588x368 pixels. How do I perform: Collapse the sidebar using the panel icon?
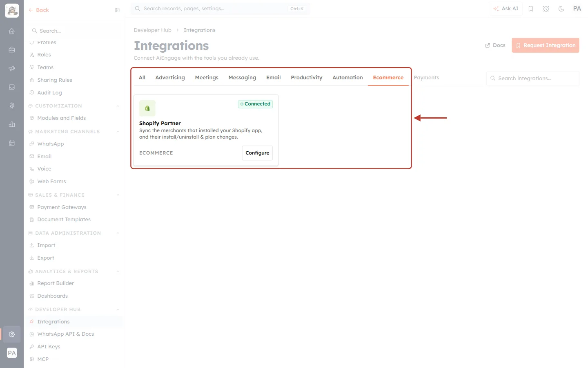pos(117,10)
